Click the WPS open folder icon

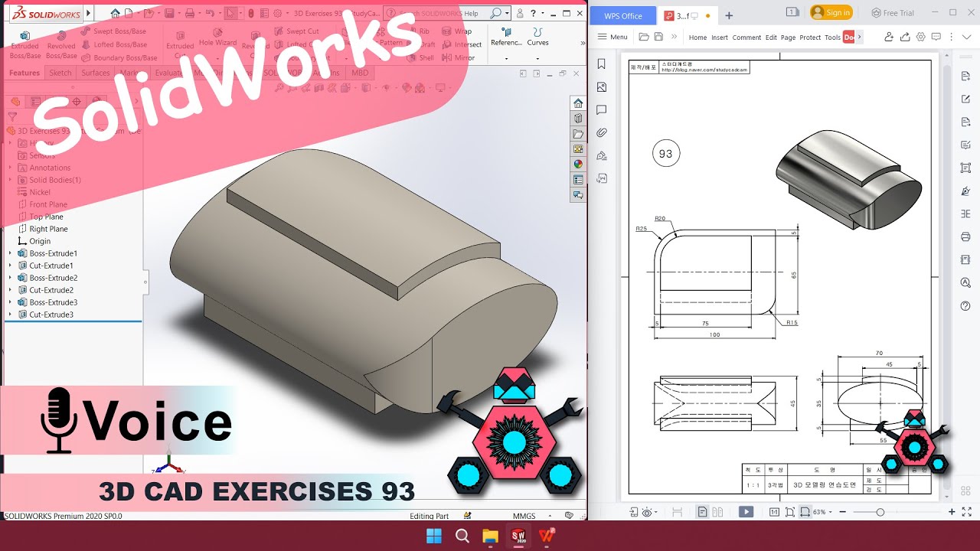coord(644,37)
